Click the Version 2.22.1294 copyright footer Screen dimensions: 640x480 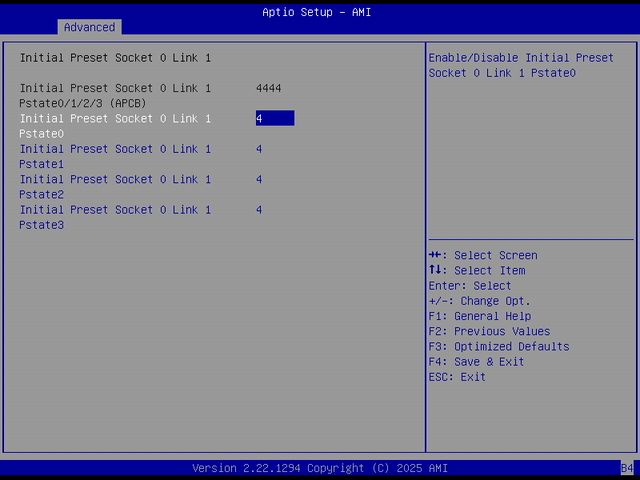320,468
